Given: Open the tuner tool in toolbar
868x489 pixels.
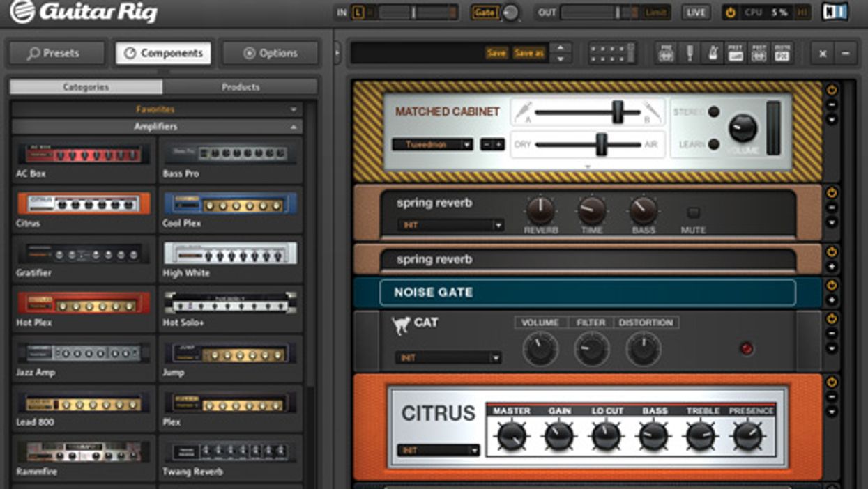Looking at the screenshot, I should tap(690, 54).
